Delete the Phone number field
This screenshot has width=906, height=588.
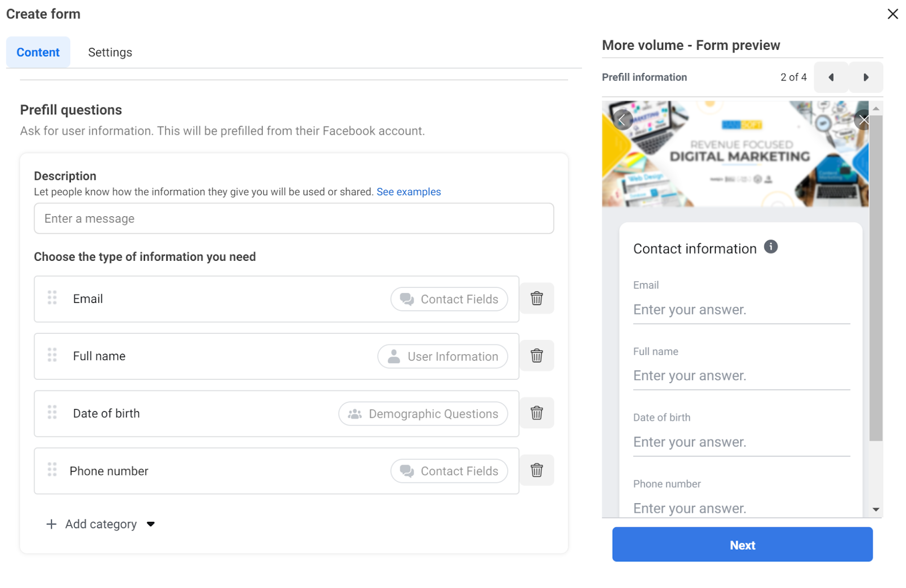click(536, 470)
